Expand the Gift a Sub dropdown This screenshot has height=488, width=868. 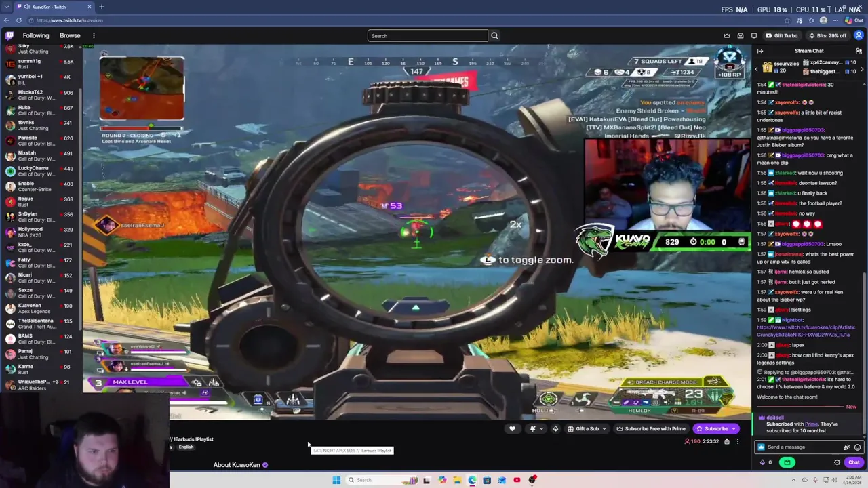click(x=587, y=428)
